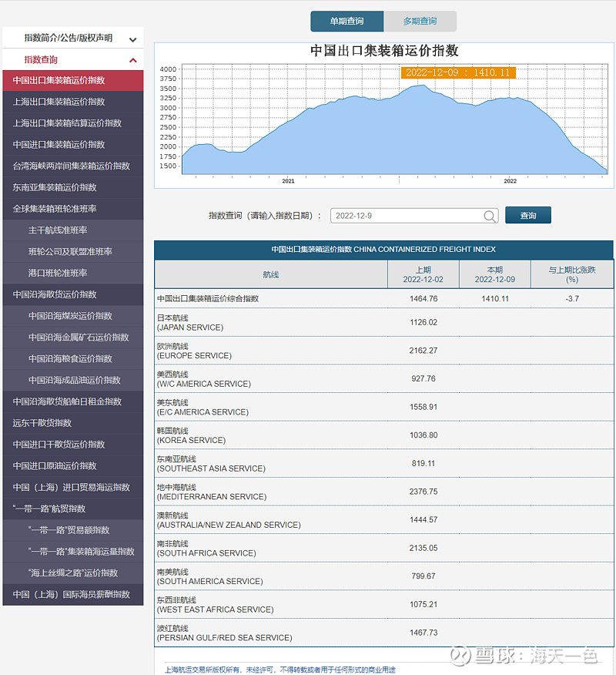The width and height of the screenshot is (616, 675).
Task: Click the red bullet icon beside 远东干散货指数
Action: point(11,422)
